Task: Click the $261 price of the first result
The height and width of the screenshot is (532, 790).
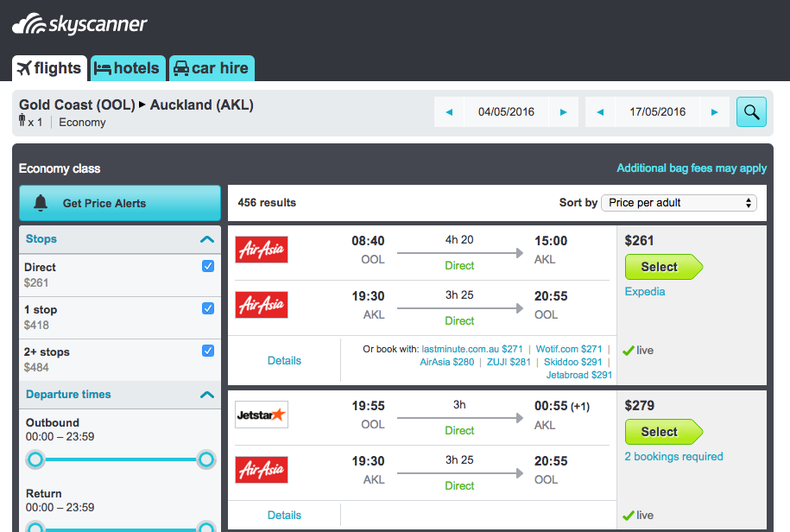Action: [x=639, y=241]
